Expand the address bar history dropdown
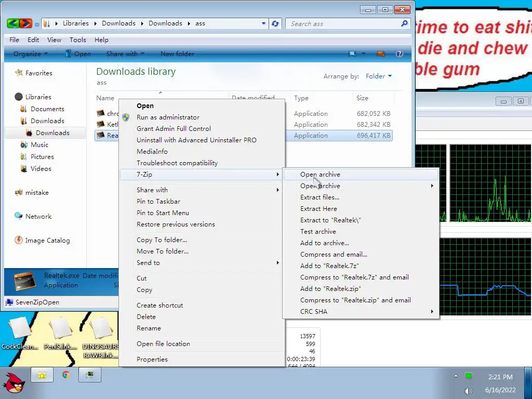Viewport: 532px width, 399px height. tap(263, 23)
